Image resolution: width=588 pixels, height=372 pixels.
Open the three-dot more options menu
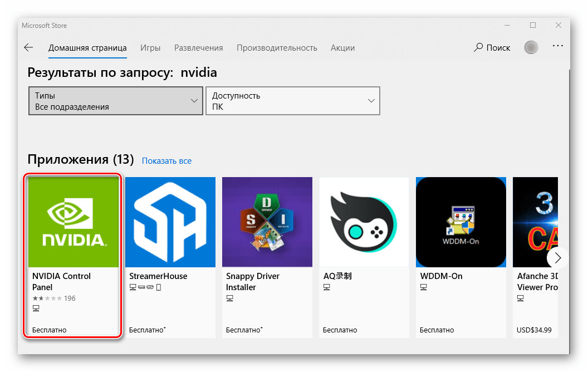pyautogui.click(x=557, y=47)
